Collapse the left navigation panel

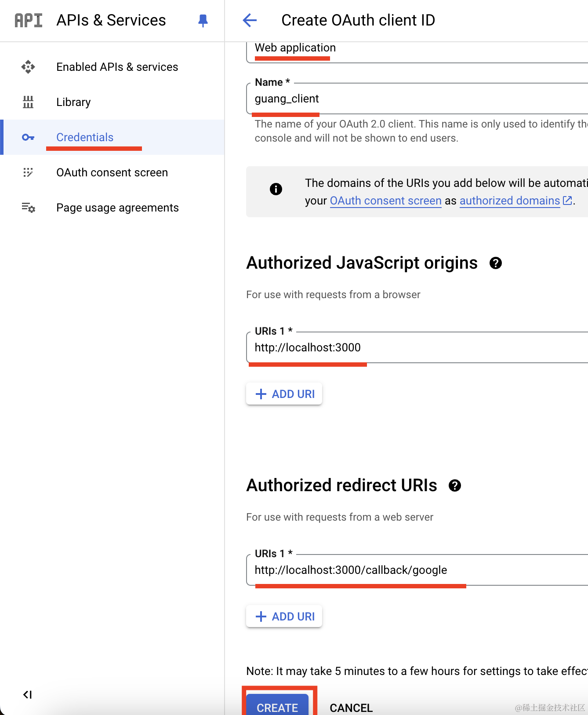(27, 694)
